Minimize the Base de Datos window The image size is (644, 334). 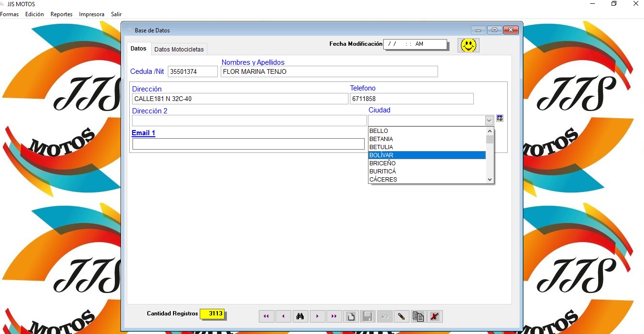[x=478, y=30]
